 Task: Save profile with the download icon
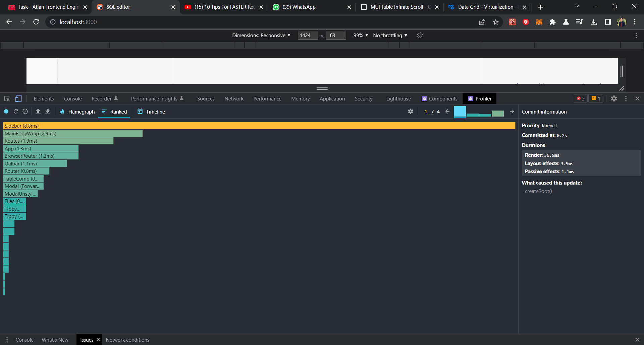click(x=48, y=112)
